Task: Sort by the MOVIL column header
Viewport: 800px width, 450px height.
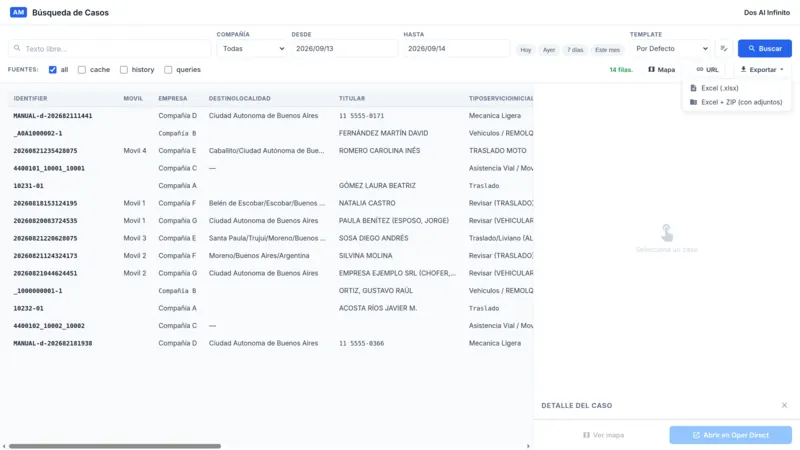Action: (x=133, y=98)
